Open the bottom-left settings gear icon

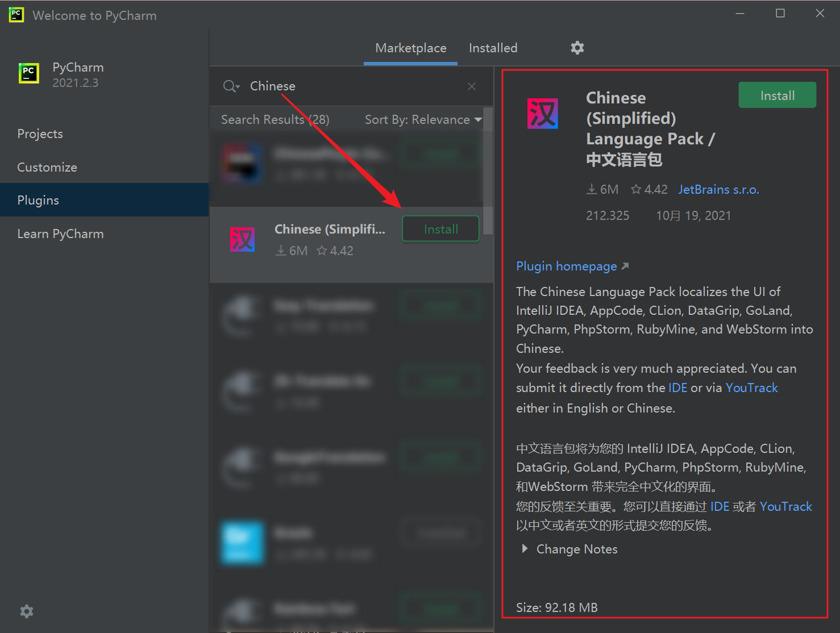(27, 611)
